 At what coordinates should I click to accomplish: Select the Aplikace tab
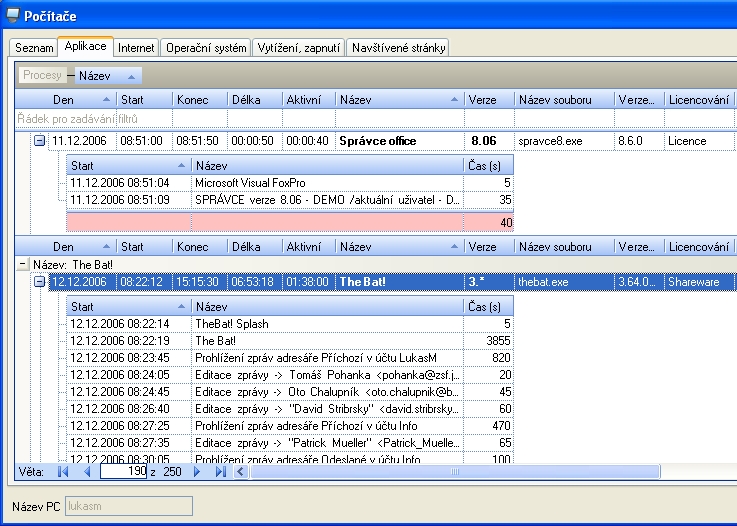pos(85,46)
